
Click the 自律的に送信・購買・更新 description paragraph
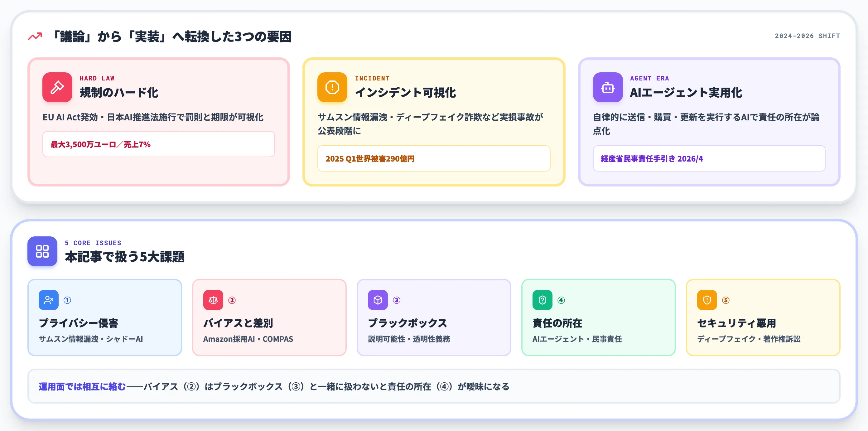pyautogui.click(x=706, y=124)
